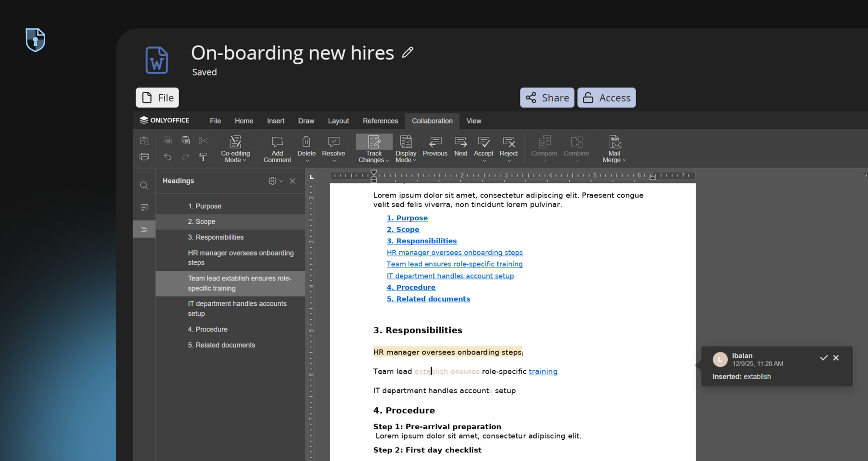Select '2. Scope' in the Headings panel

202,221
